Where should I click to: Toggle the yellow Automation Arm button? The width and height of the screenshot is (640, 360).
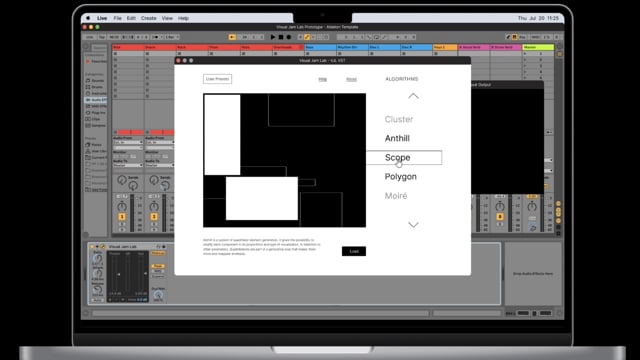307,37
